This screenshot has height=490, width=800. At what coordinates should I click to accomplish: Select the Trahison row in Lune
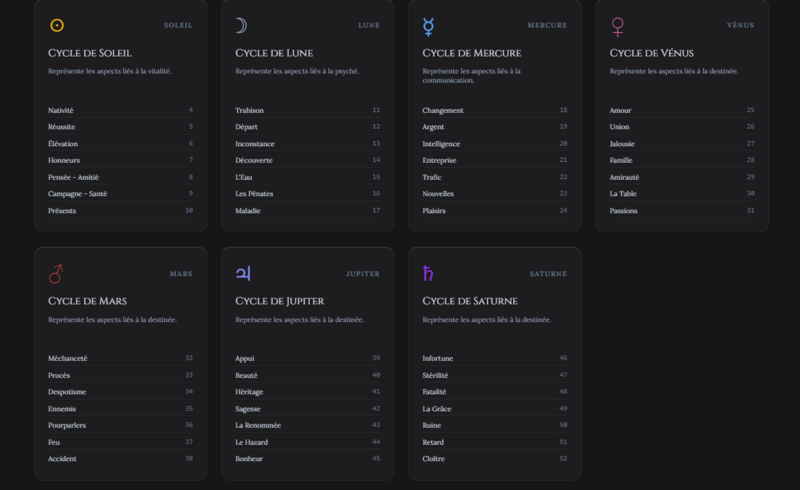[307, 110]
